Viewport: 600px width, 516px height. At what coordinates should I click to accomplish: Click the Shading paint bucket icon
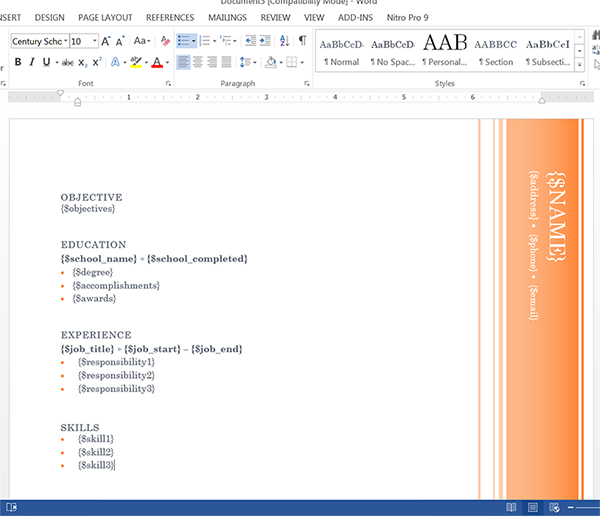point(271,62)
